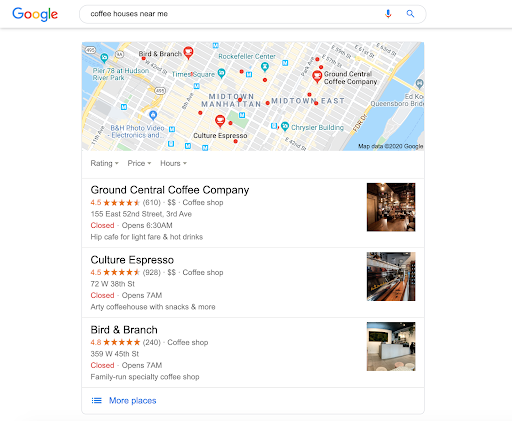Click the More places list icon

pos(97,400)
